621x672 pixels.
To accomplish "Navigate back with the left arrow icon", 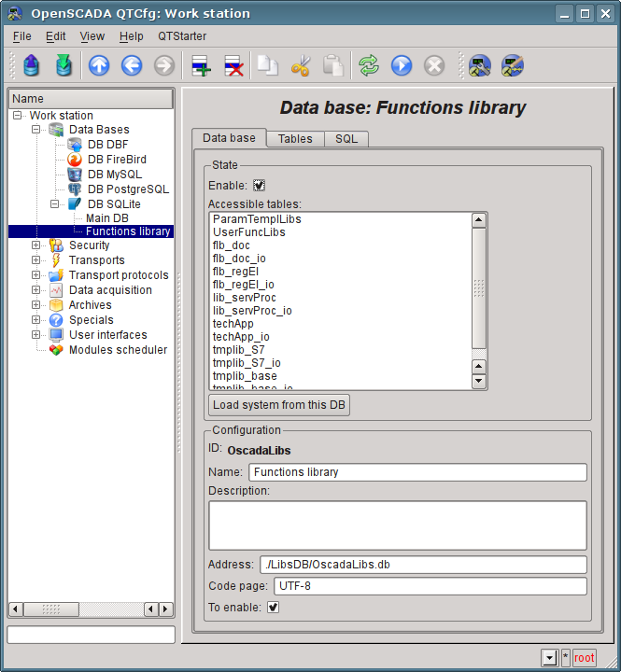I will (x=132, y=65).
